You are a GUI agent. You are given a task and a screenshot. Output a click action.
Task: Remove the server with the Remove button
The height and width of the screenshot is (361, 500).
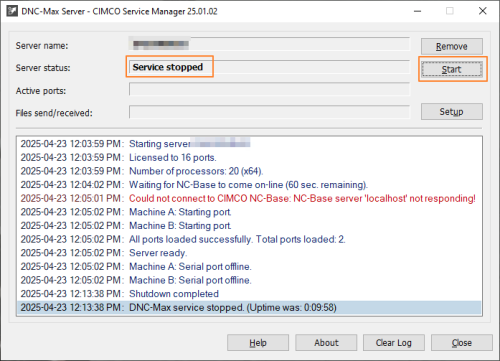click(x=452, y=46)
